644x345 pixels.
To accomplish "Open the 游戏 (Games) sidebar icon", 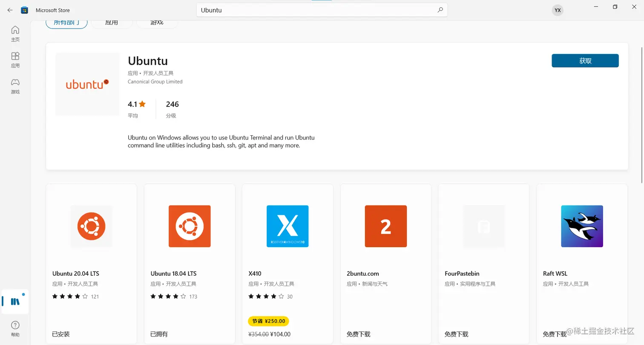I will coord(15,85).
